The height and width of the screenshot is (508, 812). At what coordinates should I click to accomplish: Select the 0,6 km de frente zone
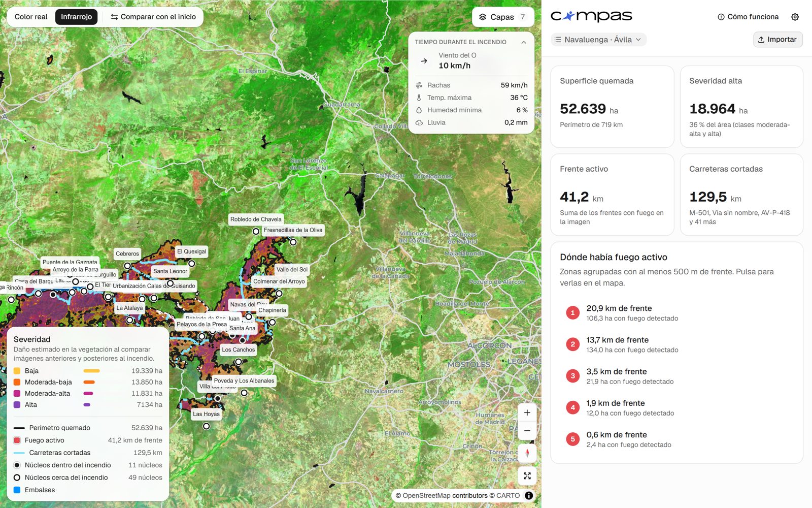(x=676, y=439)
